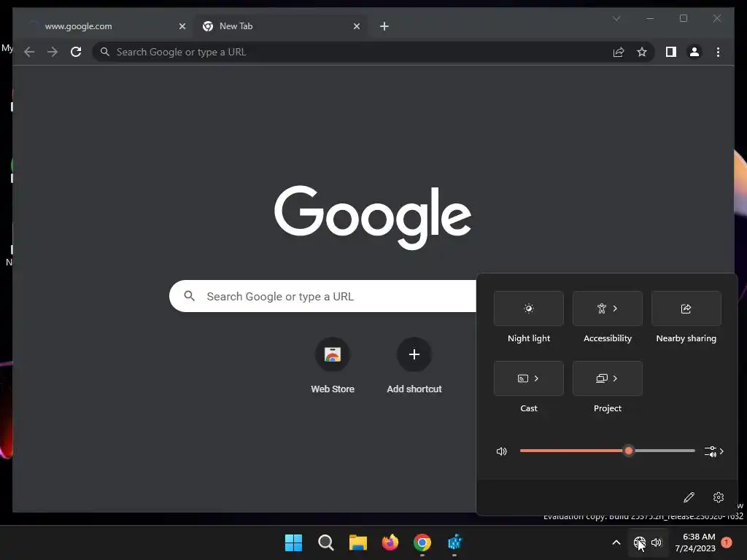The image size is (747, 560).
Task: Open the clock and calendar flyout
Action: pyautogui.click(x=695, y=542)
